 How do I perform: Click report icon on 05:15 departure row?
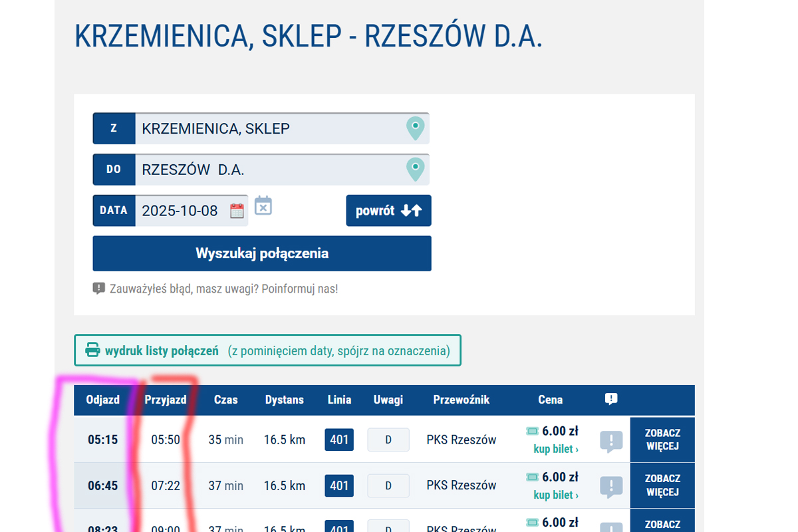pos(611,441)
